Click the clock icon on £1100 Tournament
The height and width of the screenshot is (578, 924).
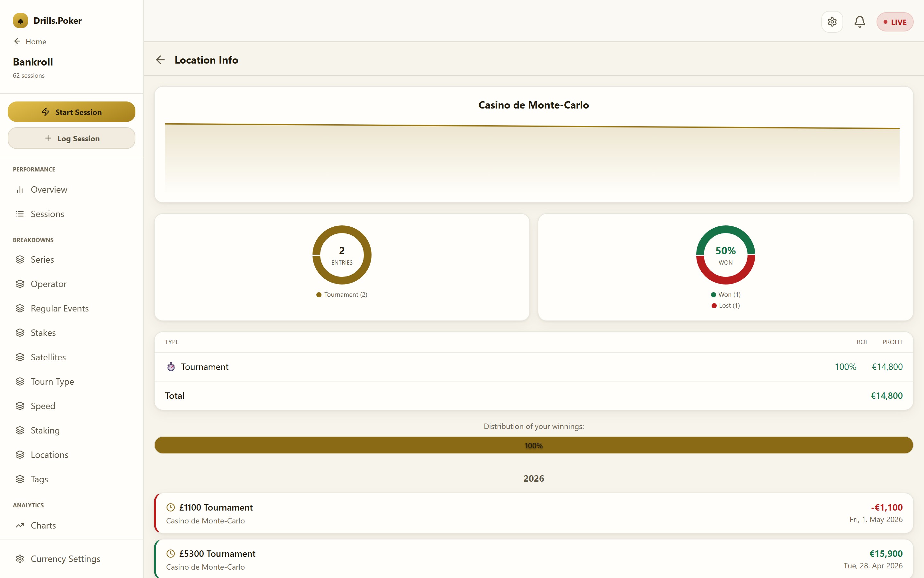coord(171,508)
